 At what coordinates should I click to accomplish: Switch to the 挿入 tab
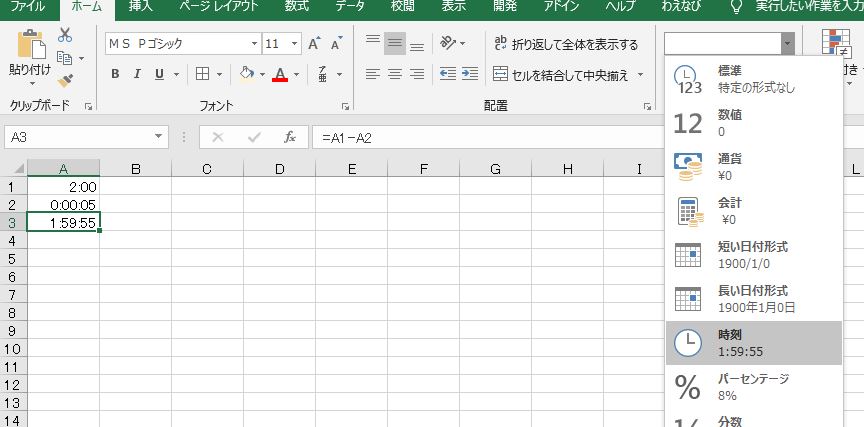[141, 7]
